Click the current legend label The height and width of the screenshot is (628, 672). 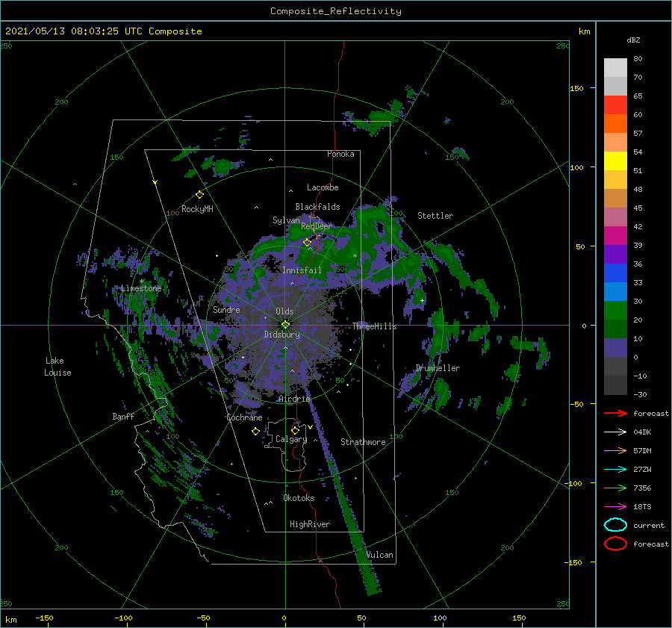click(x=649, y=525)
